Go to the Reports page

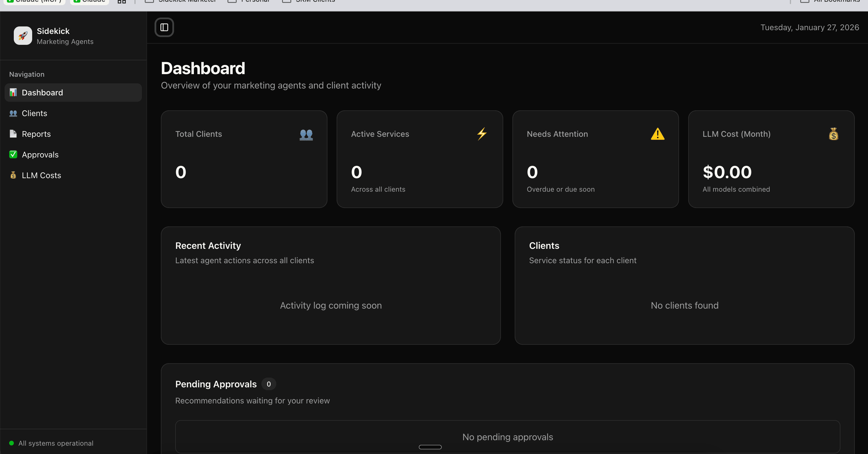click(36, 134)
